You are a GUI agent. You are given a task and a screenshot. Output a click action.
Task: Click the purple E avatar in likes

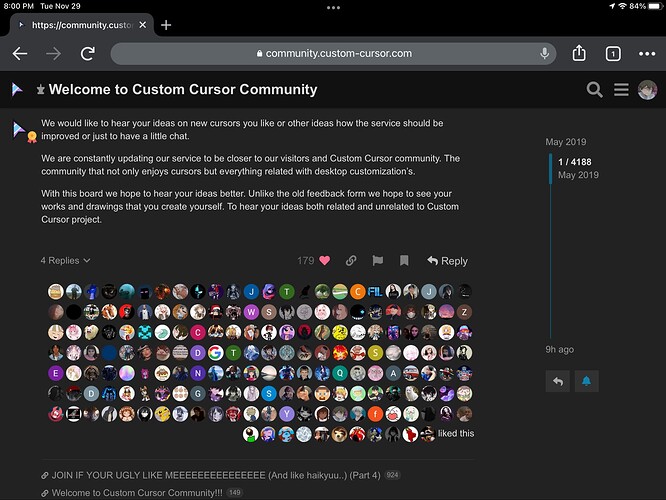pyautogui.click(x=56, y=373)
